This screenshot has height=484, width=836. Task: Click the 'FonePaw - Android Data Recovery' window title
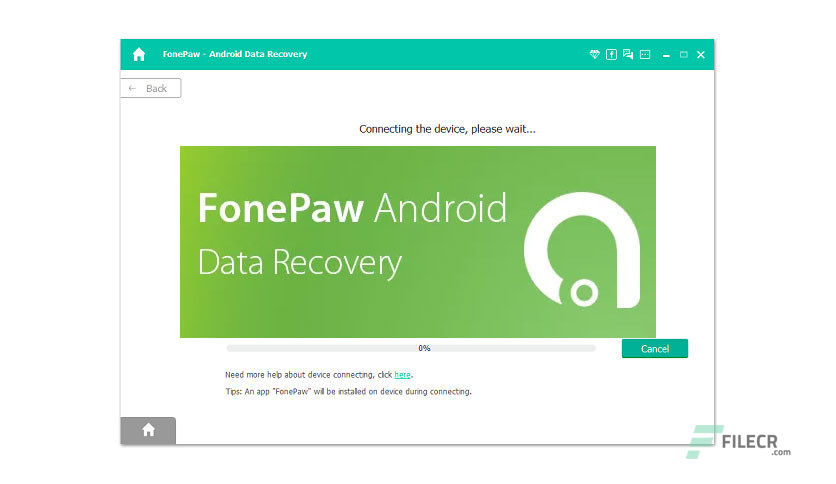click(235, 54)
